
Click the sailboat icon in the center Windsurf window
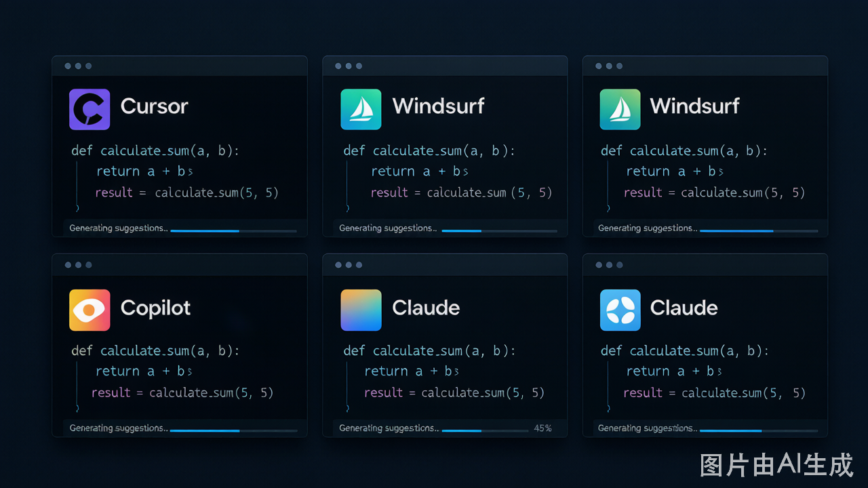pos(361,109)
